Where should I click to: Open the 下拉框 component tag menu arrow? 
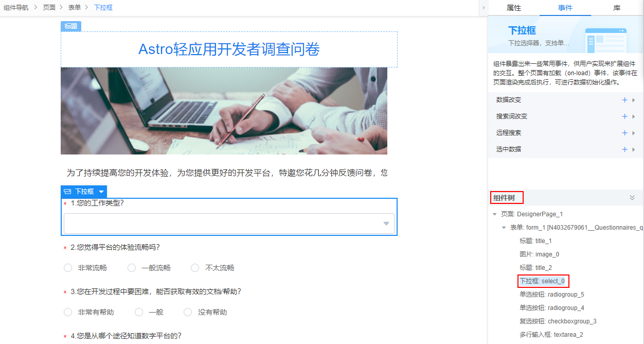(x=101, y=192)
